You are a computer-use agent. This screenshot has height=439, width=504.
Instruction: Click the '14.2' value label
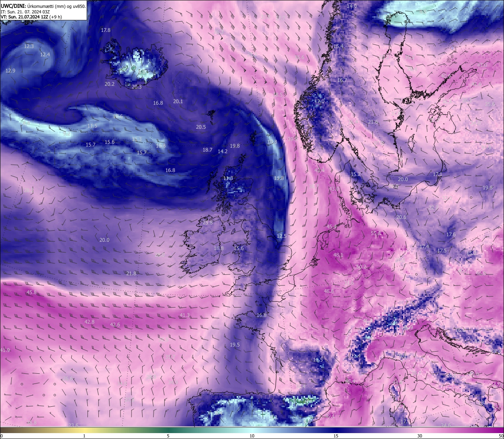point(222,151)
